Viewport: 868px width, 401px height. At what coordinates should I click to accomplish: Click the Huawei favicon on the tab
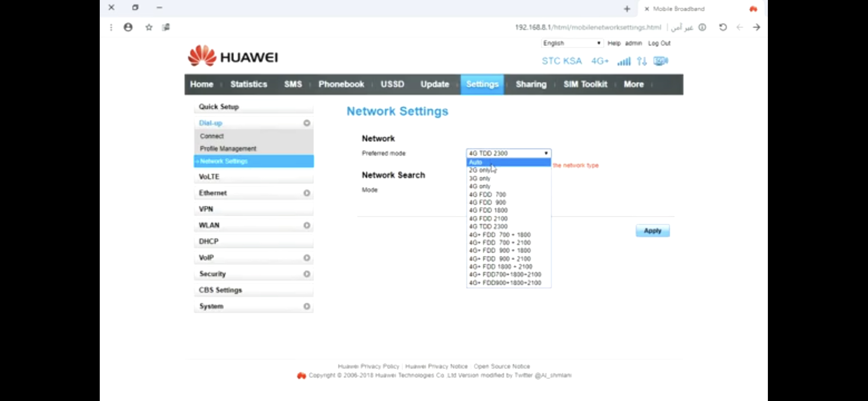click(x=753, y=9)
